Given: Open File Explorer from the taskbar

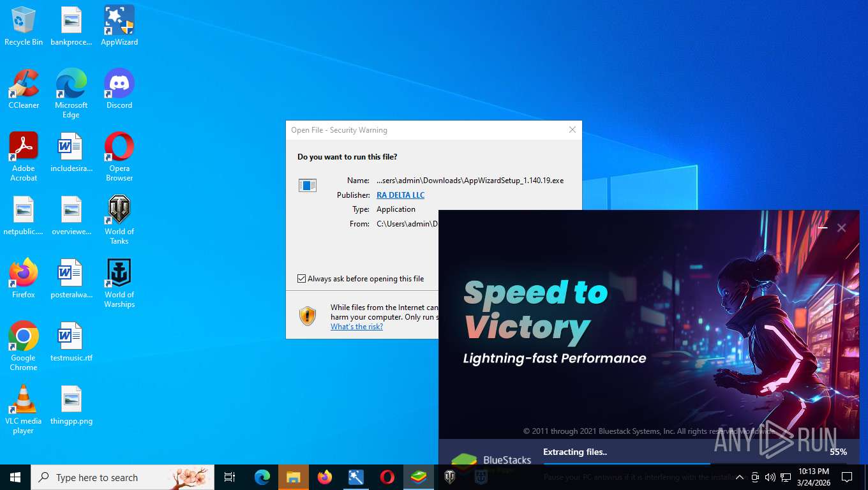Looking at the screenshot, I should coord(294,477).
